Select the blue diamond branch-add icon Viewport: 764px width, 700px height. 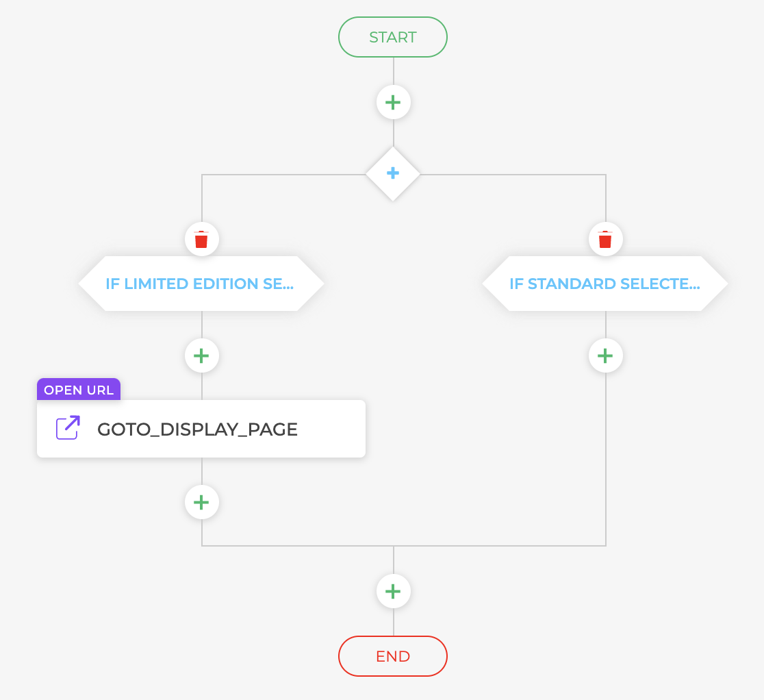(393, 173)
